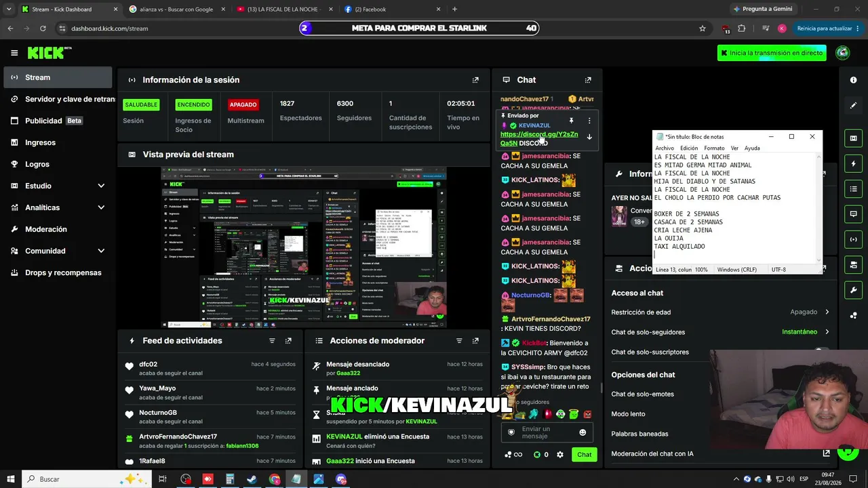868x488 pixels.
Task: Filter the Acciones de moderador list
Action: [x=459, y=341]
